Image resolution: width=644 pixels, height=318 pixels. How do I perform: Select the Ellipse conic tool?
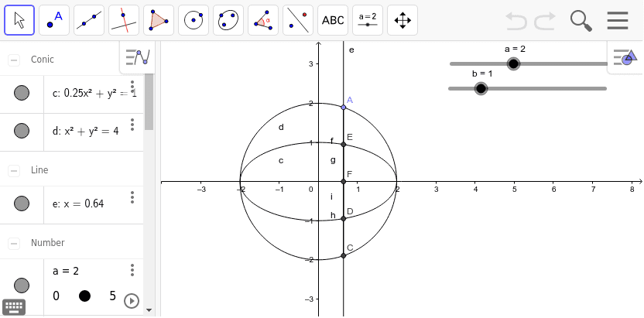(228, 20)
